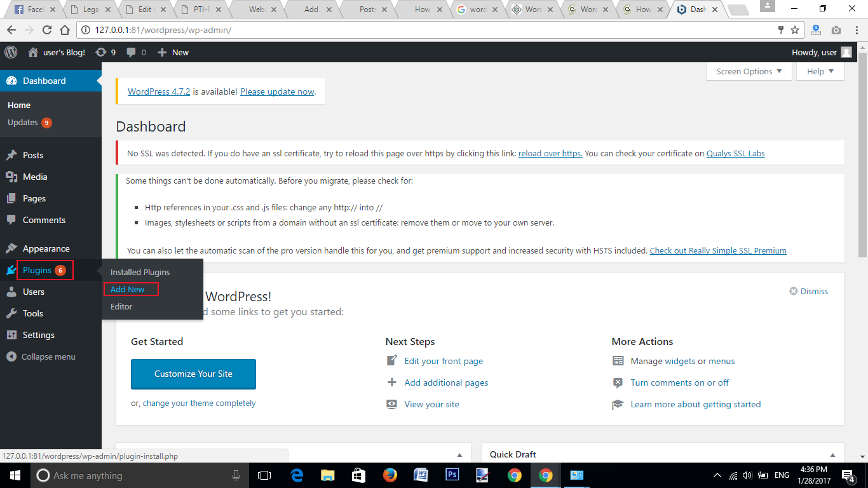Click Customize Your Site button

193,374
